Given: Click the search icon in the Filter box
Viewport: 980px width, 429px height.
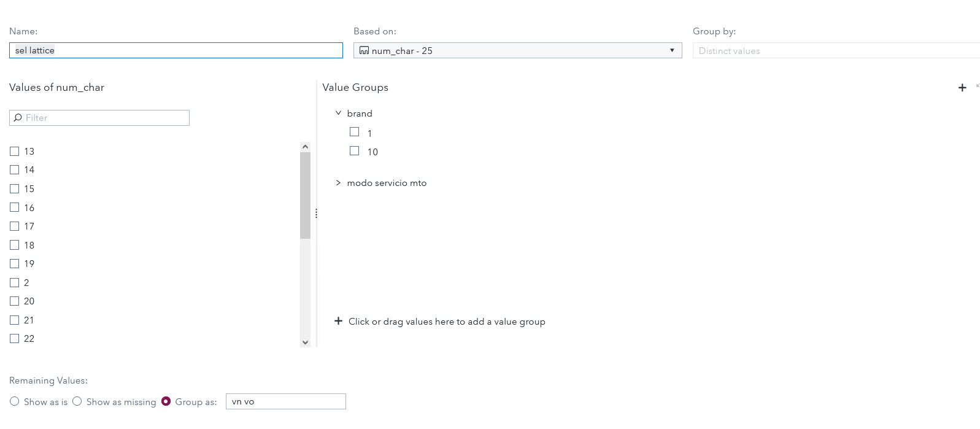Looking at the screenshot, I should click(x=18, y=118).
